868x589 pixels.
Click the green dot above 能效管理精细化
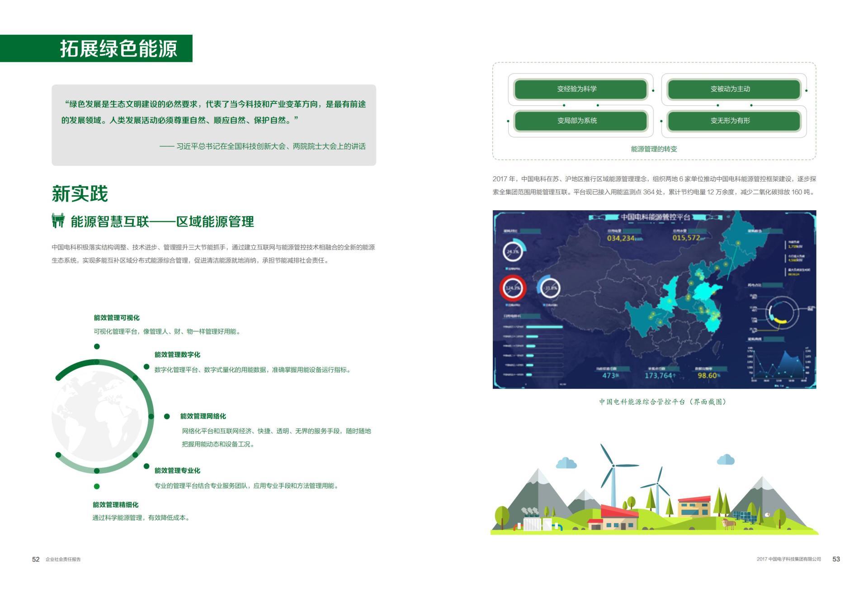(97, 486)
